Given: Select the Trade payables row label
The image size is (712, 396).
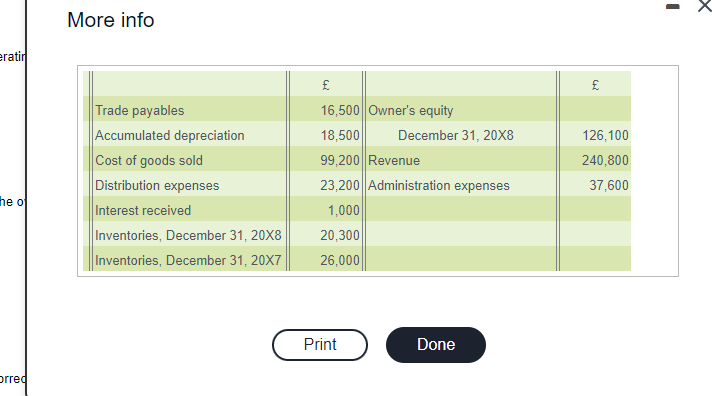Looking at the screenshot, I should [x=139, y=110].
